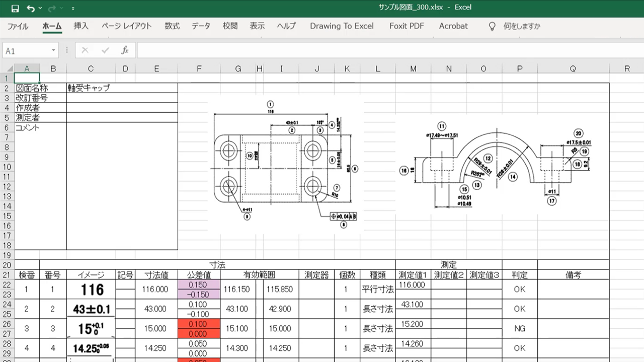Click the 116.150 range cell
644x362 pixels.
(x=237, y=290)
